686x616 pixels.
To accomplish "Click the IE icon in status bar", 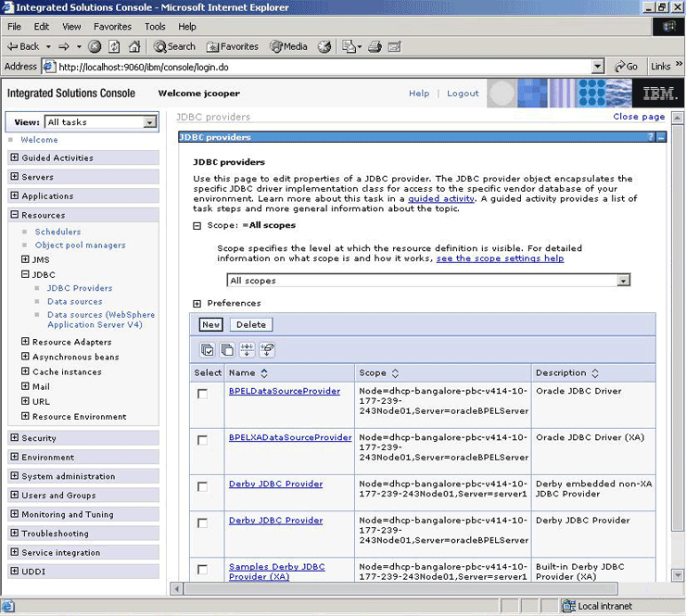I will point(7,606).
